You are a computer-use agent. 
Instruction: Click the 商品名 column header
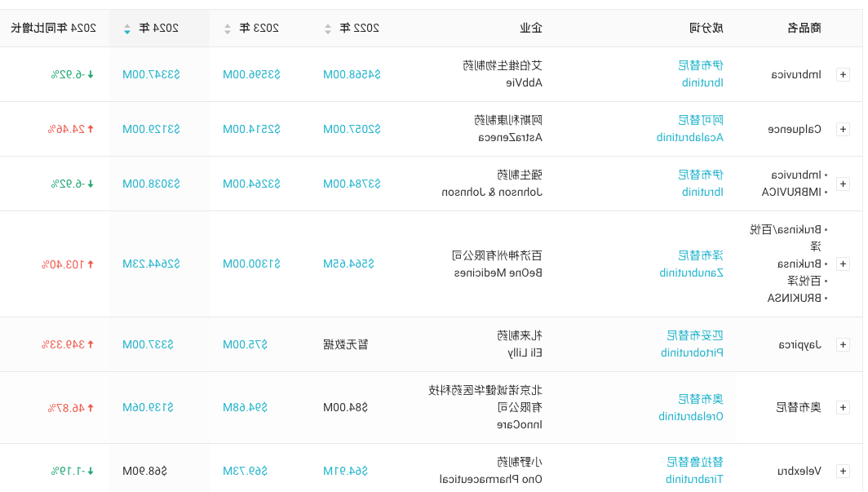point(804,29)
